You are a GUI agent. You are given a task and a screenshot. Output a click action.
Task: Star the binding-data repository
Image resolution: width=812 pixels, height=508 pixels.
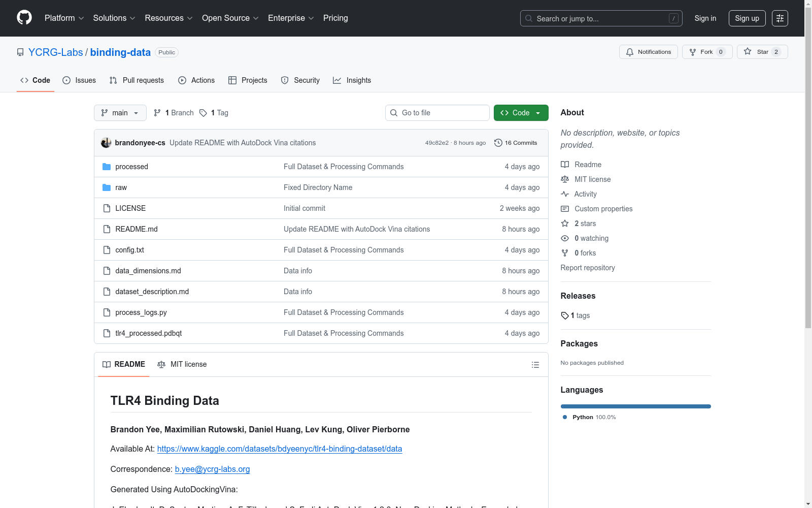click(x=762, y=52)
